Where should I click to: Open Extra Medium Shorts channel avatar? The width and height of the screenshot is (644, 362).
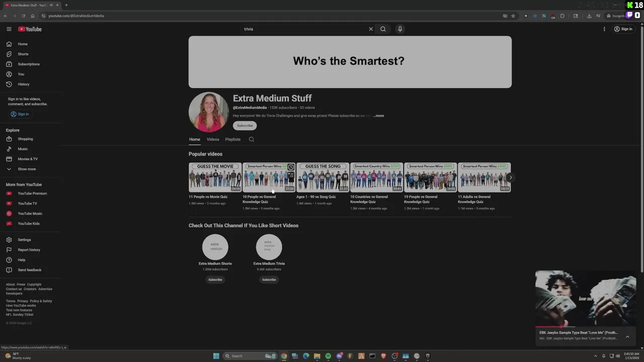(215, 247)
